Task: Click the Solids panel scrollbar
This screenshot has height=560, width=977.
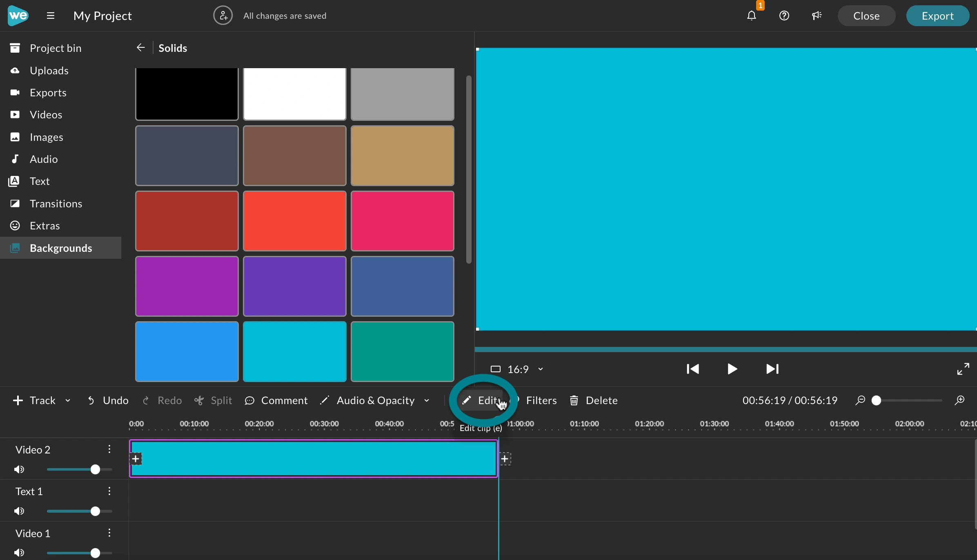Action: tap(469, 169)
